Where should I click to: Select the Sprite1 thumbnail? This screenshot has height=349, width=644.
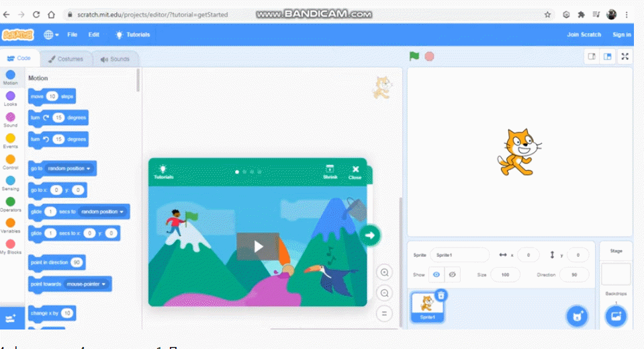(427, 307)
